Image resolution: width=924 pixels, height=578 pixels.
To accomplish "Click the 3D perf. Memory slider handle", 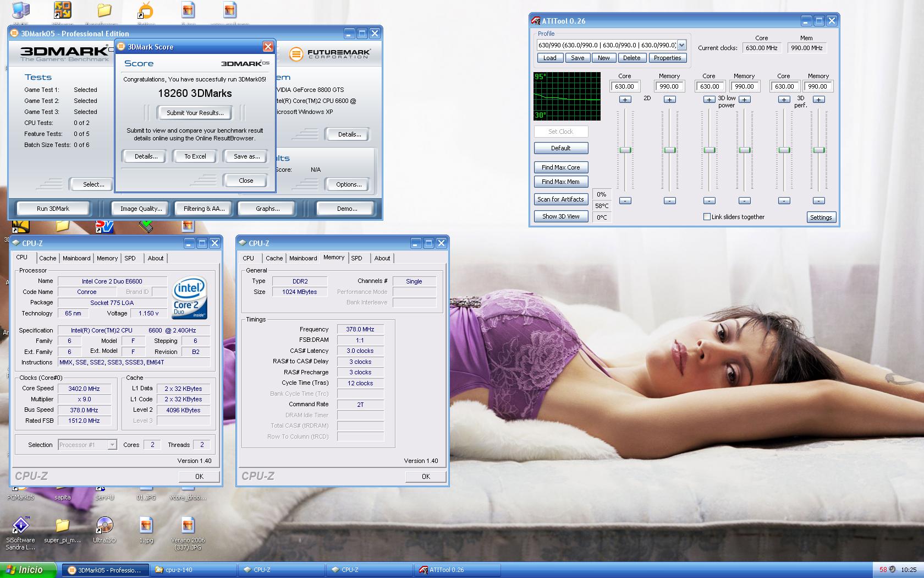I will pyautogui.click(x=819, y=150).
